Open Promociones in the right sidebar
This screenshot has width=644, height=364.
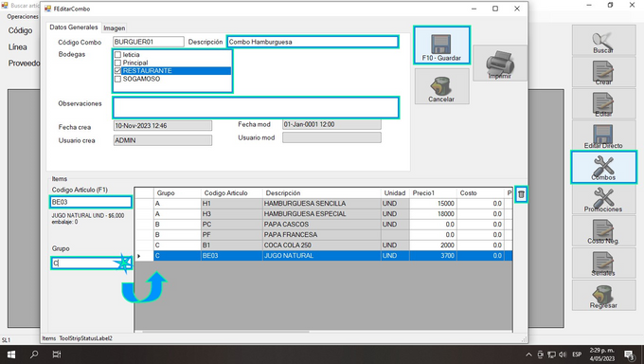click(x=603, y=199)
